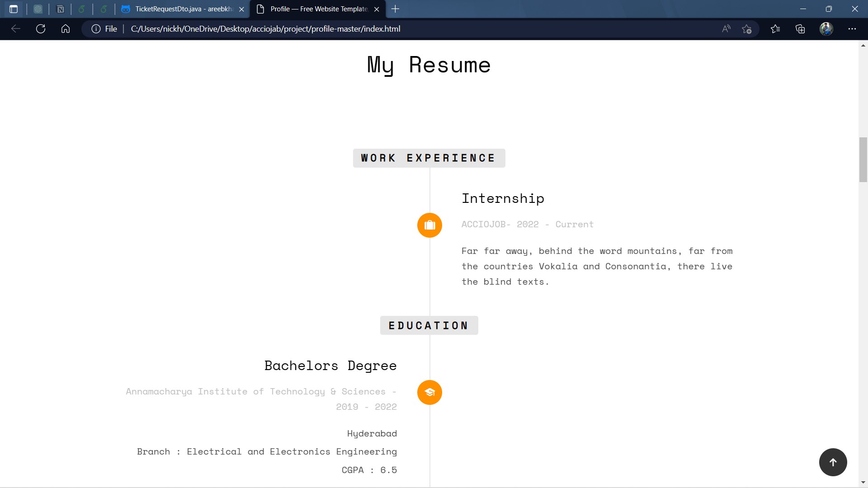Add this page to favorites
Screen dimensions: 868x488
point(747,29)
